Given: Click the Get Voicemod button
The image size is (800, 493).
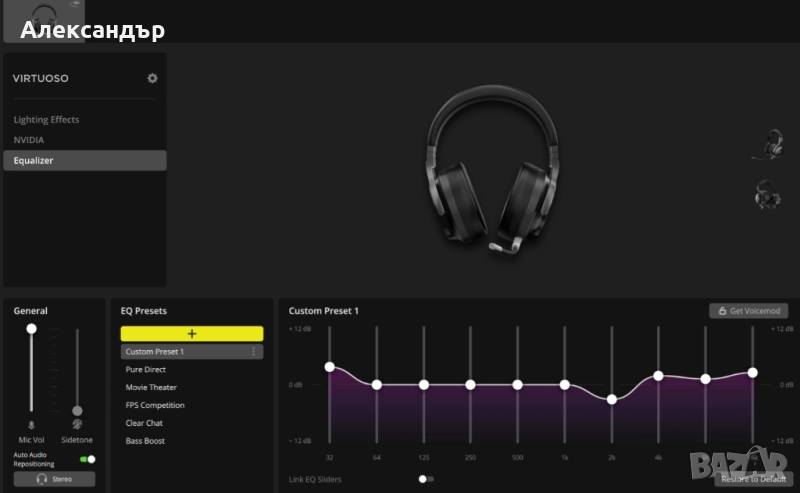Looking at the screenshot, I should click(748, 311).
